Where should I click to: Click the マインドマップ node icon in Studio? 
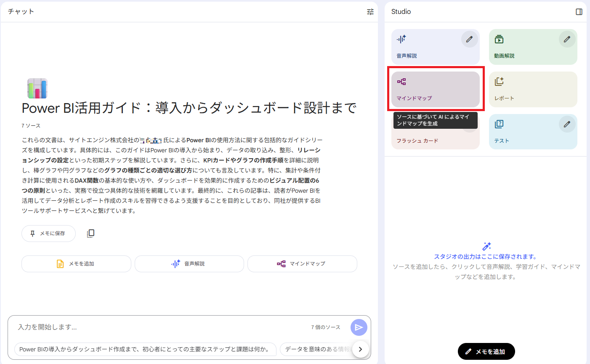pos(401,82)
